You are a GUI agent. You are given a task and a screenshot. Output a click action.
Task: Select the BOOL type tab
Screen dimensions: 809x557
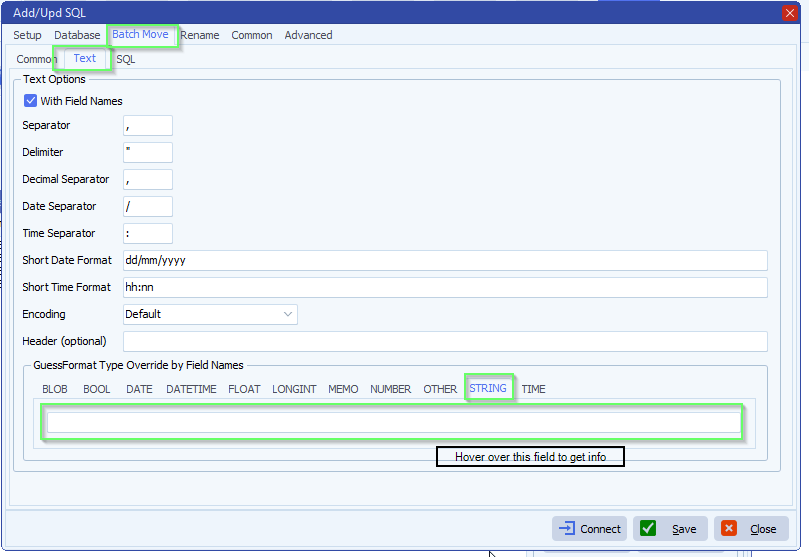click(96, 389)
